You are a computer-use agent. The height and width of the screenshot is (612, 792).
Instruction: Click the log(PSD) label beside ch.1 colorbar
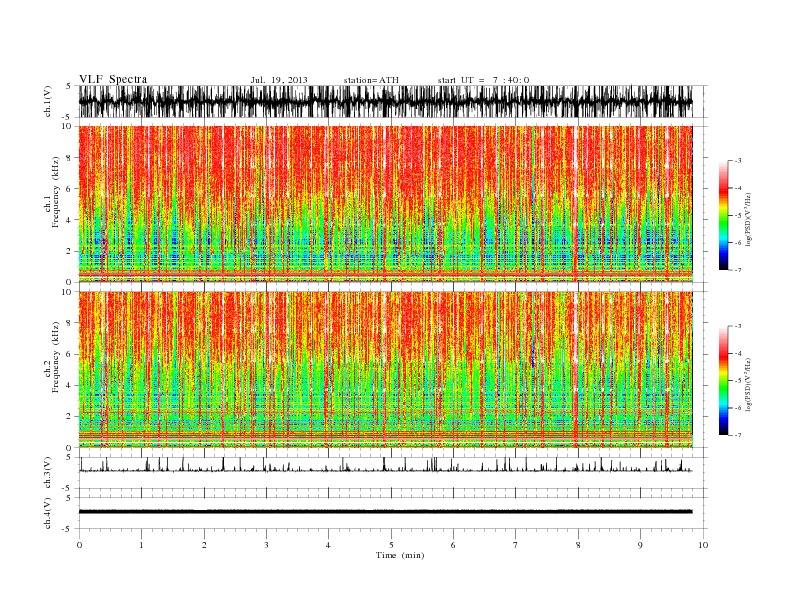point(748,219)
